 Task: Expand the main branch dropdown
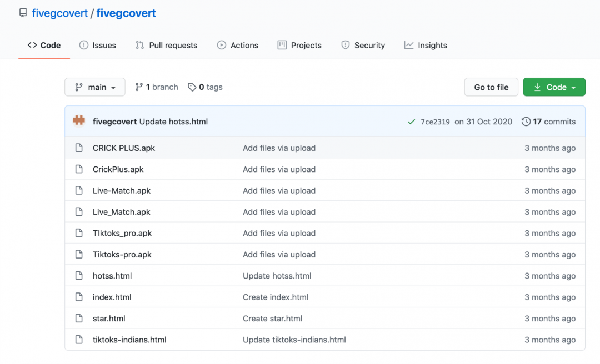tap(95, 87)
